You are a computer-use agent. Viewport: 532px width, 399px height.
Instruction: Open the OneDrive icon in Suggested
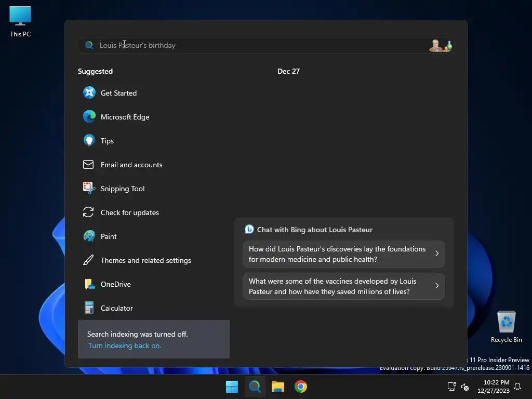89,284
